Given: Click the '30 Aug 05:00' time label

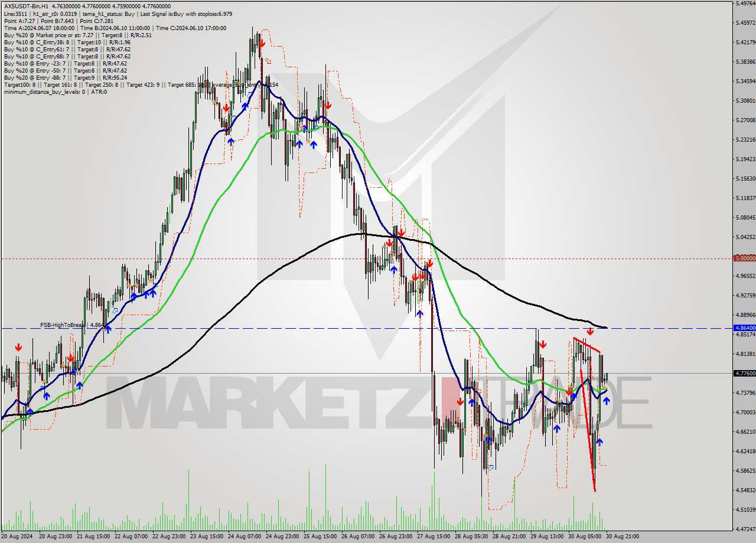Looking at the screenshot, I should [x=584, y=537].
